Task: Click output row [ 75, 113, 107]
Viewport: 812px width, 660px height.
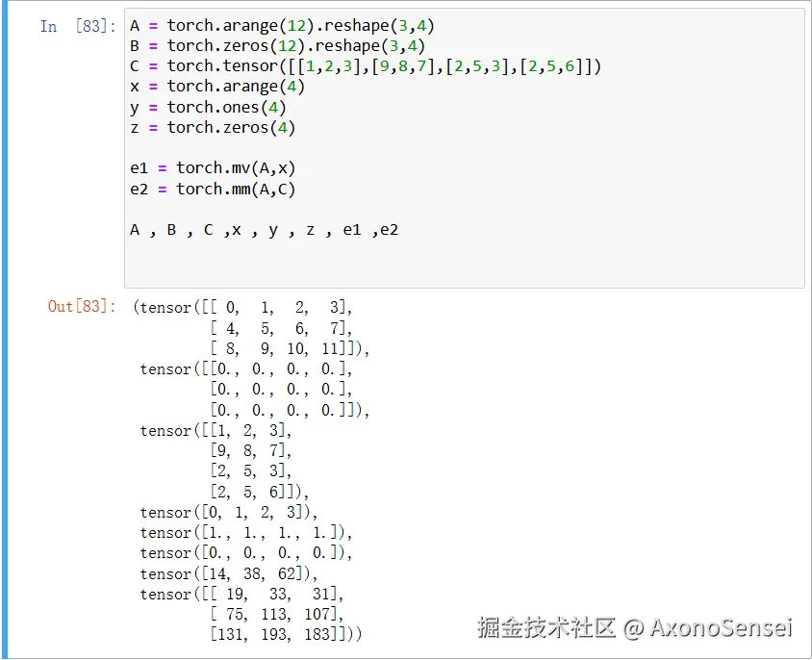Action: click(x=277, y=615)
